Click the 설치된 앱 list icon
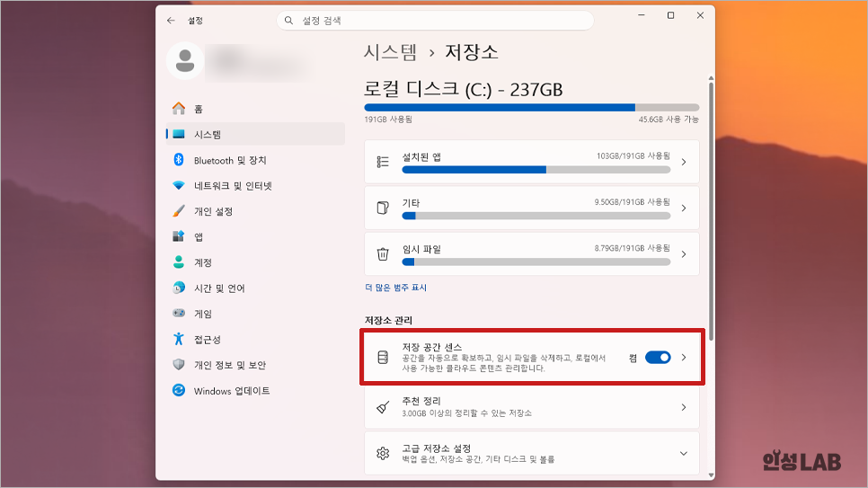This screenshot has height=488, width=868. pos(383,162)
